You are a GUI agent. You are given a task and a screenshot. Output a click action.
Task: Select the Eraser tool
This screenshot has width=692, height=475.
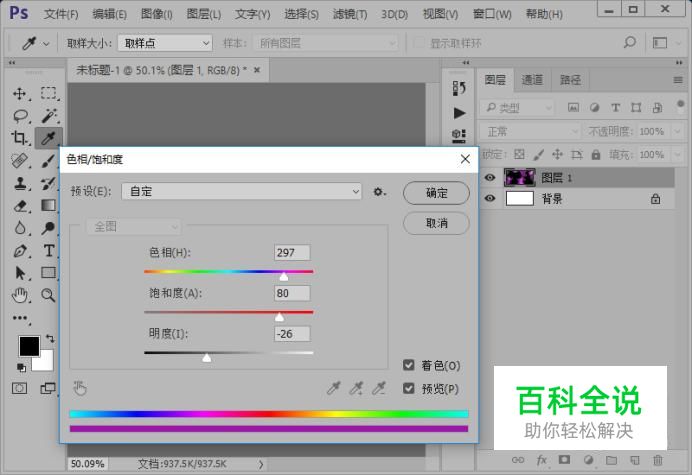[20, 206]
